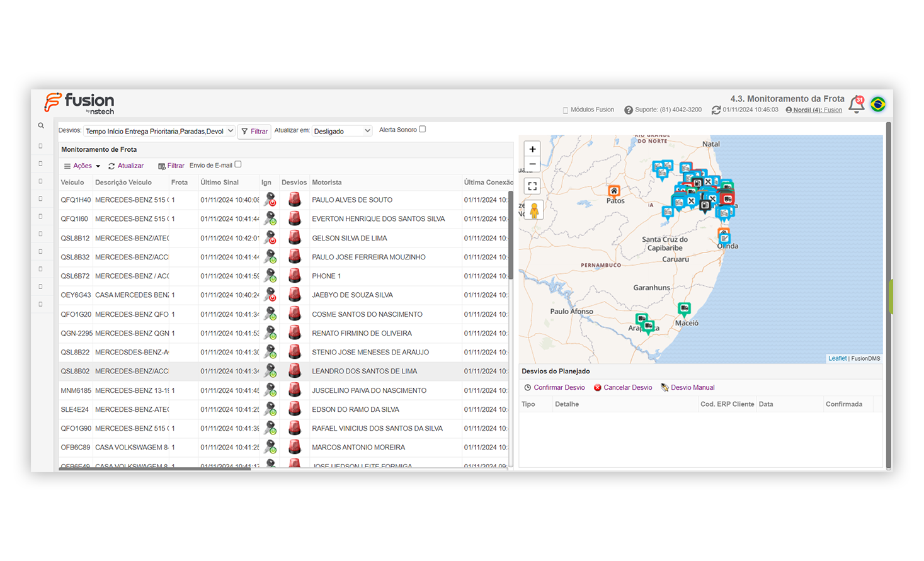Open Módulos Fusion menu
Screen dimensions: 924x561
pyautogui.click(x=588, y=110)
